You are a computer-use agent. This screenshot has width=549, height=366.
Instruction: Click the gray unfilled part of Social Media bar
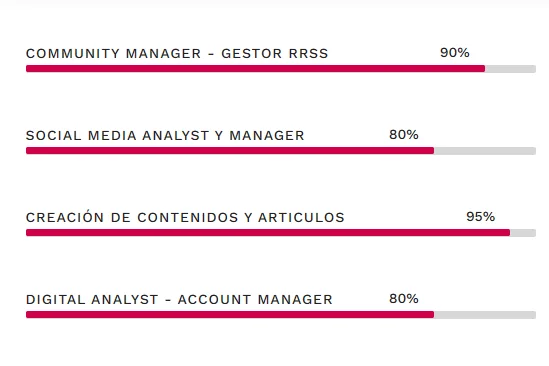pos(485,151)
